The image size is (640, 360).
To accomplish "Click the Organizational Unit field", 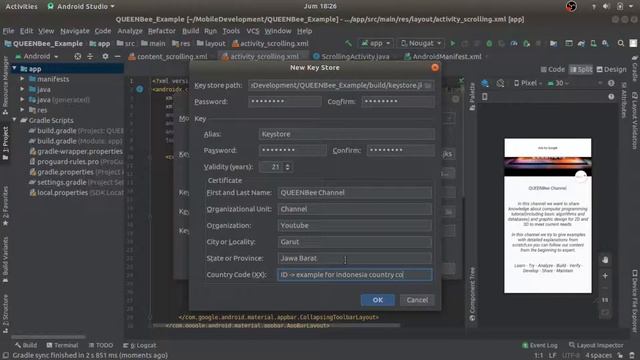I will pos(355,209).
